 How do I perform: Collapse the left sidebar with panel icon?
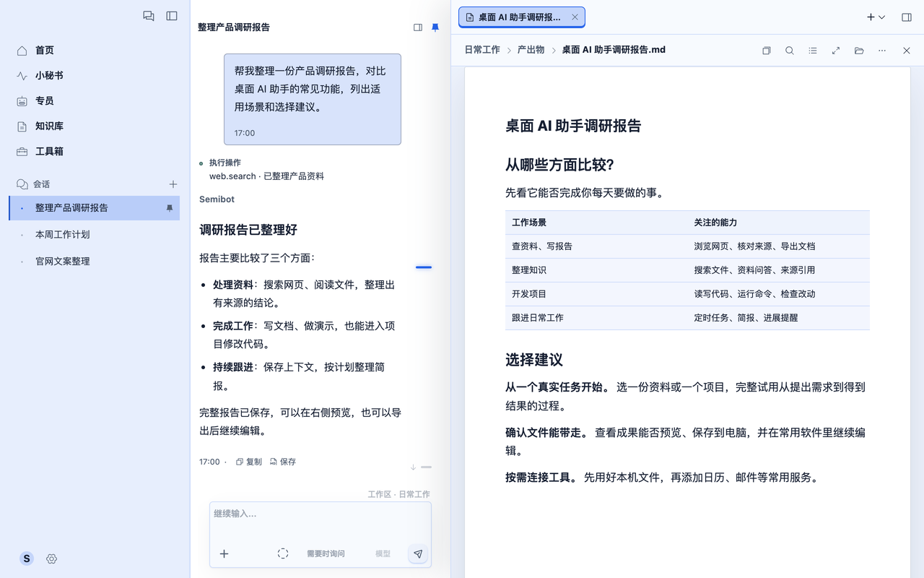point(172,16)
